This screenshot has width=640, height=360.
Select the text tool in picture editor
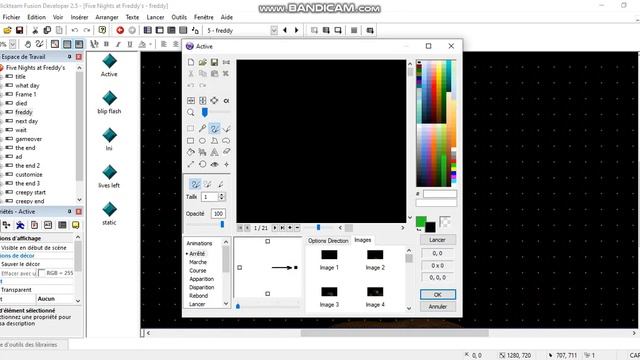tap(214, 152)
